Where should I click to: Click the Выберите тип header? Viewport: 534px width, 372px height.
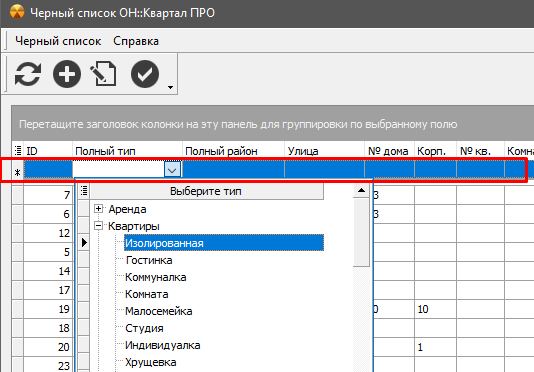pyautogui.click(x=206, y=191)
